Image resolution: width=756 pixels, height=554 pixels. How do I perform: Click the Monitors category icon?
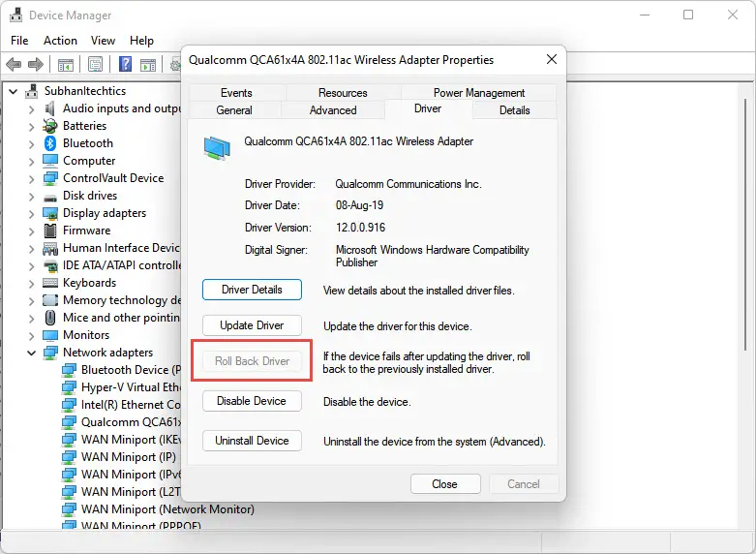pos(50,335)
